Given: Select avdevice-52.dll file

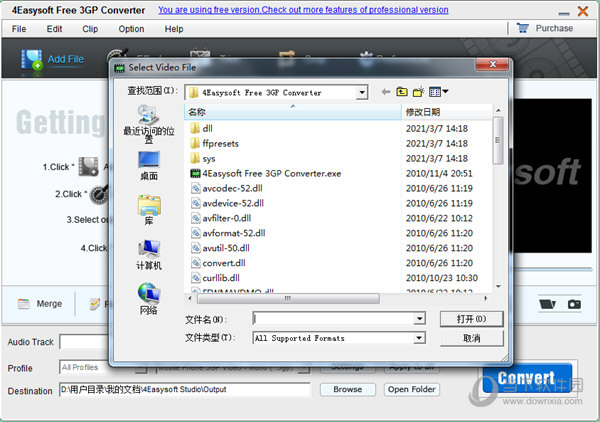Looking at the screenshot, I should pyautogui.click(x=227, y=203).
